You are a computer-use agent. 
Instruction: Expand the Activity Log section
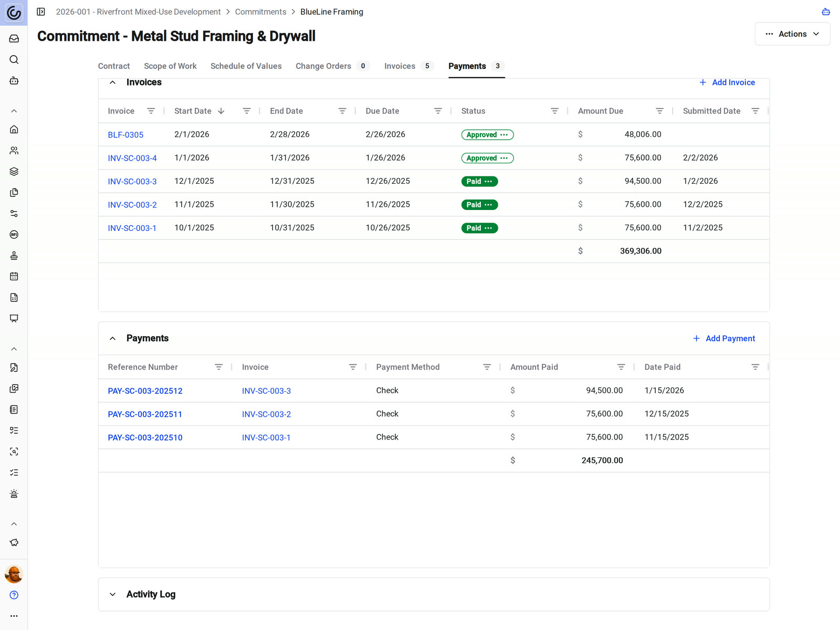point(112,594)
